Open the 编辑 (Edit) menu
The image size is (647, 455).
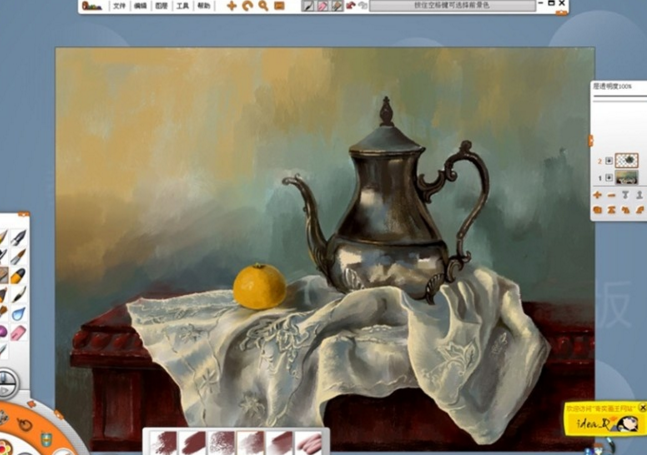pos(140,6)
